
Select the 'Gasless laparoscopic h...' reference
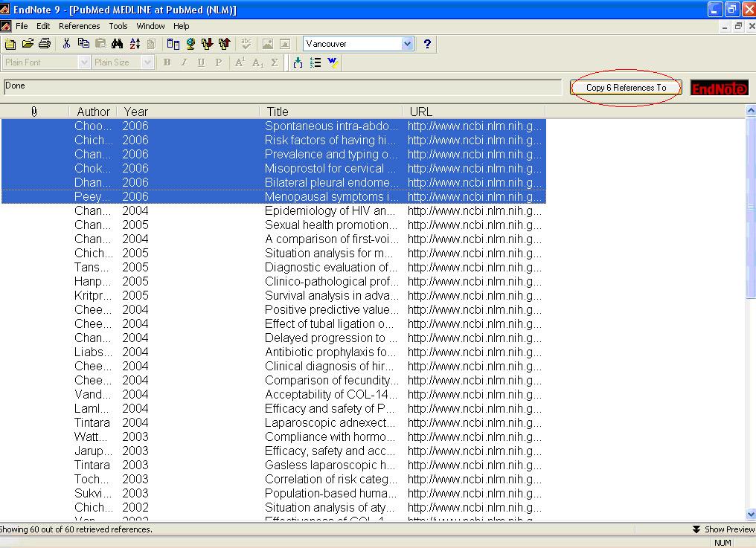coord(273,465)
